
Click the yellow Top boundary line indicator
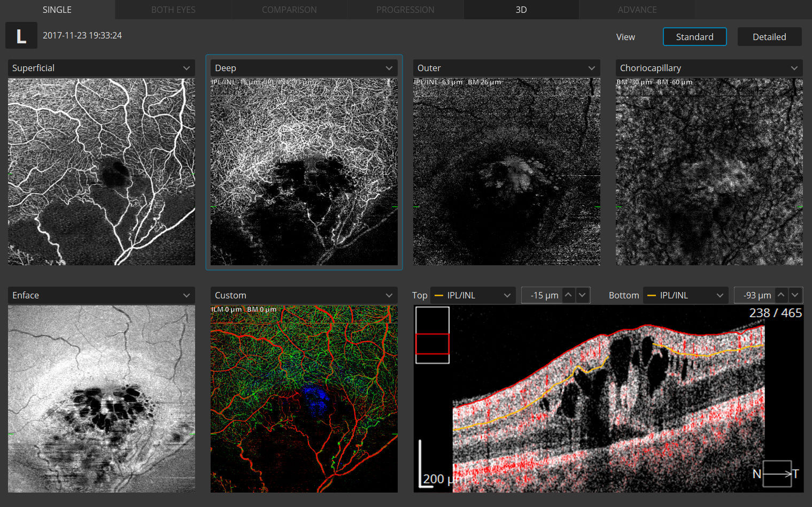(438, 295)
